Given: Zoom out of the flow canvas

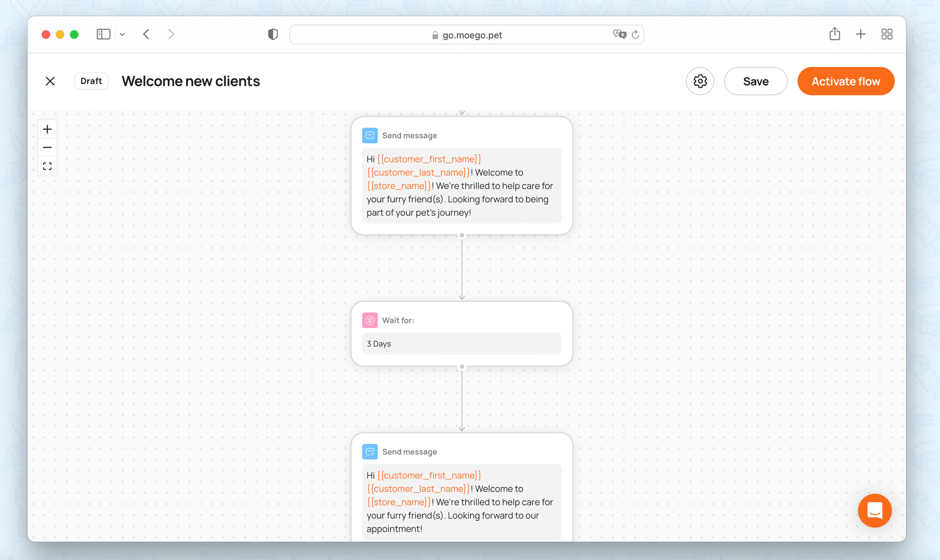Looking at the screenshot, I should [x=47, y=148].
